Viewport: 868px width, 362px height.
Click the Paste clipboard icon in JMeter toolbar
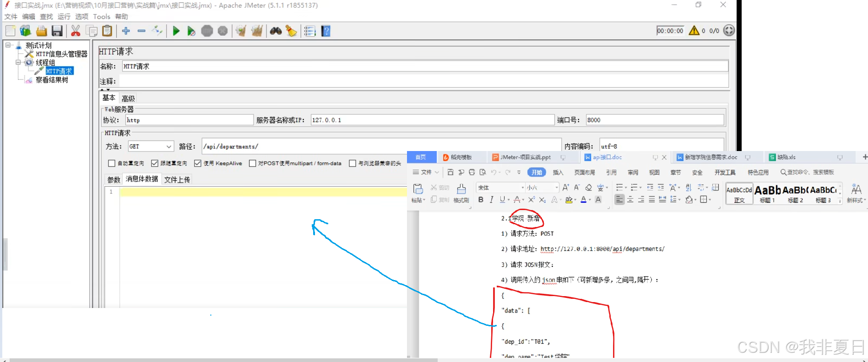[107, 31]
